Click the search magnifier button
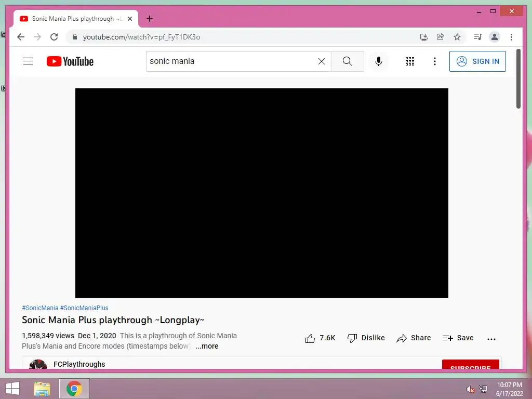Screen dimensions: 532x399 pos(348,61)
